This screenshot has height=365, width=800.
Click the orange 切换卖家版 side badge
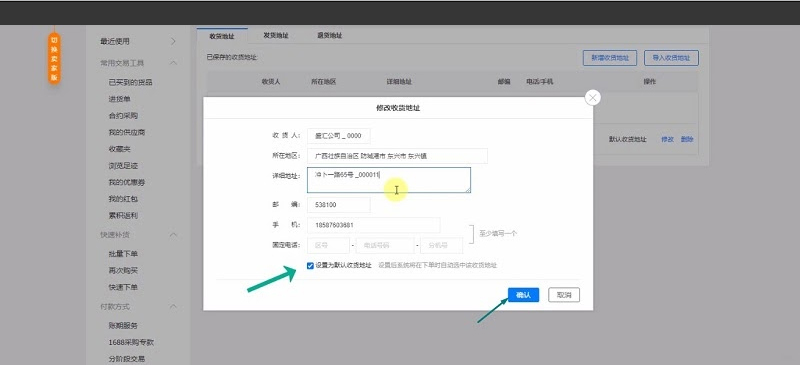55,58
